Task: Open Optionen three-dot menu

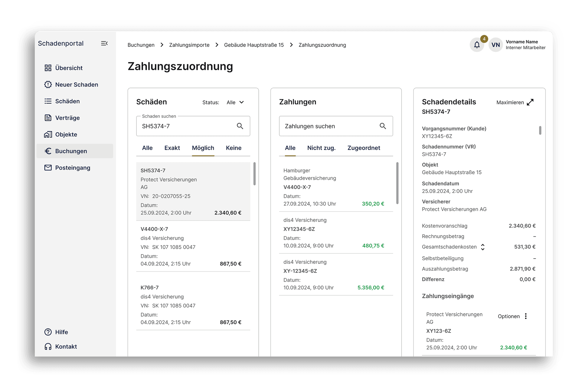Action: [526, 316]
